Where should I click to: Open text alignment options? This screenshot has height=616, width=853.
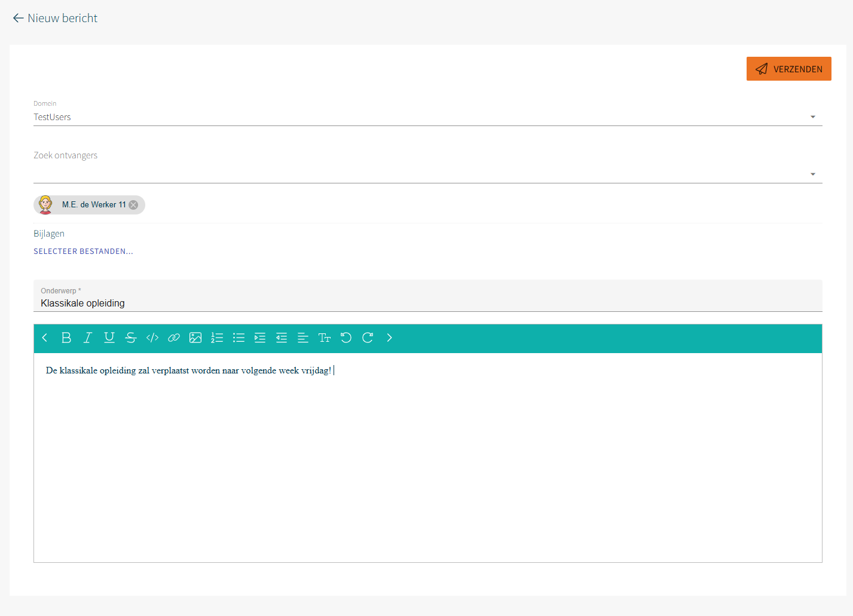coord(303,338)
